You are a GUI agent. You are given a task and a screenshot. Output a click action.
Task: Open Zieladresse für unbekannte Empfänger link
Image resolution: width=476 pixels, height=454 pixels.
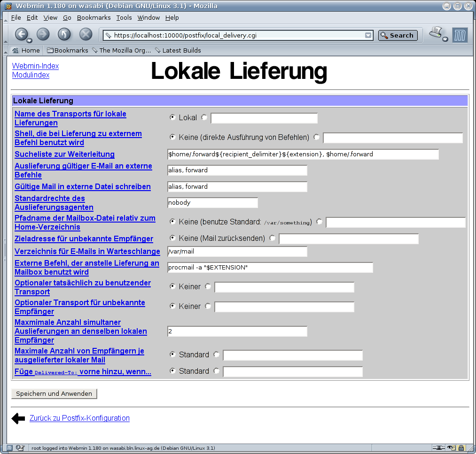tap(84, 239)
